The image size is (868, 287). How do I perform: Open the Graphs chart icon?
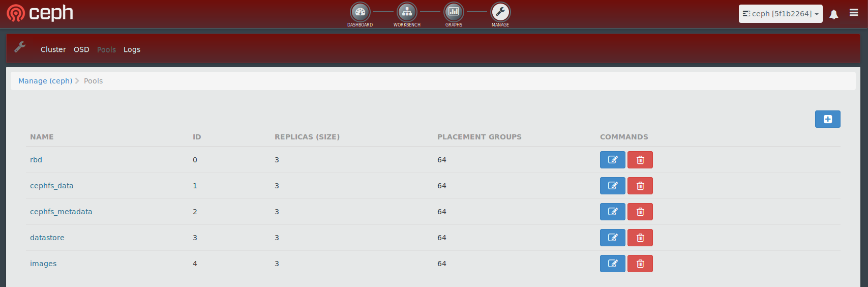[x=454, y=12]
